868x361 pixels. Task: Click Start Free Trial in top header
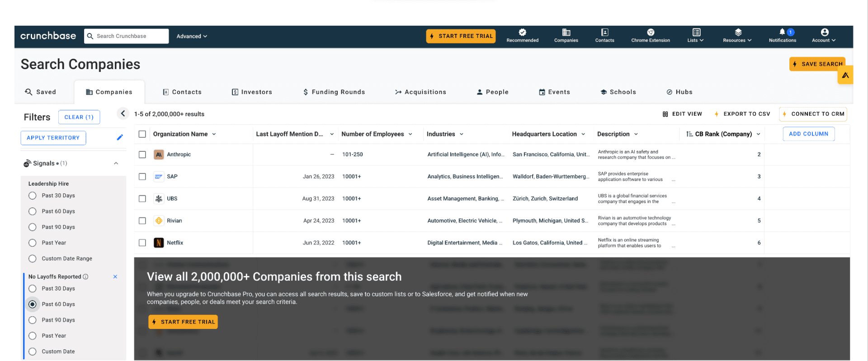(x=461, y=36)
